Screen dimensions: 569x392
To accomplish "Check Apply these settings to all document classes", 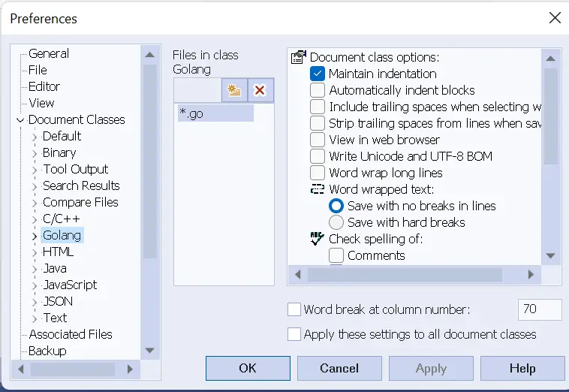I will [294, 334].
